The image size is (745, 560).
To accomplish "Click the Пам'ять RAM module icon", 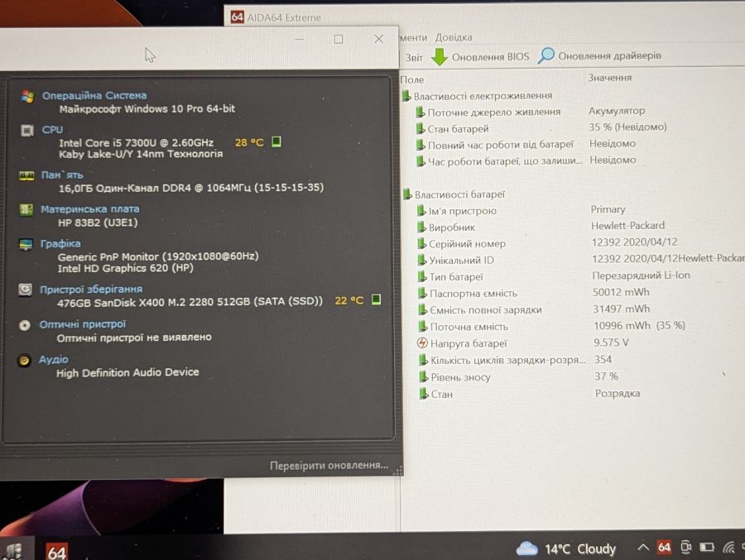I will 26,175.
